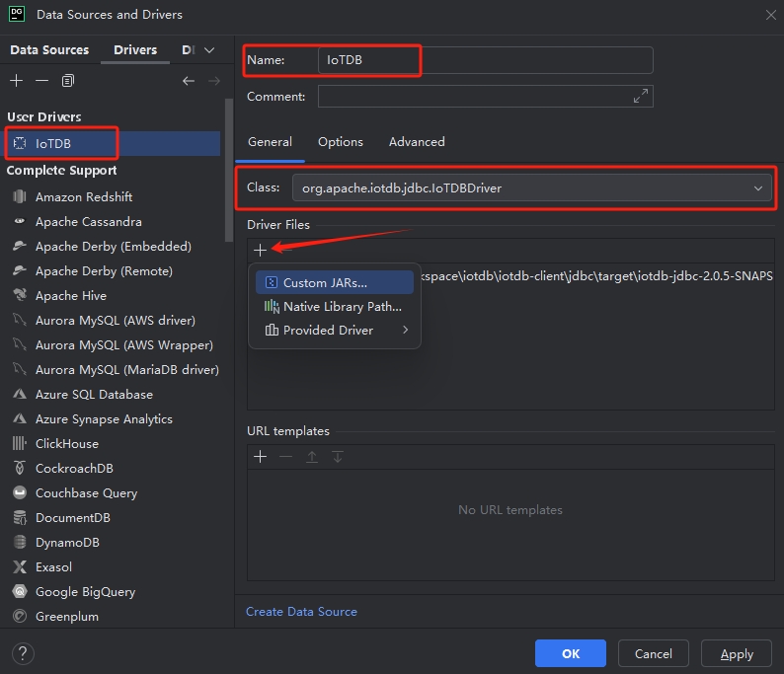This screenshot has height=674, width=784.
Task: Add a new URL template with plus icon
Action: (261, 456)
